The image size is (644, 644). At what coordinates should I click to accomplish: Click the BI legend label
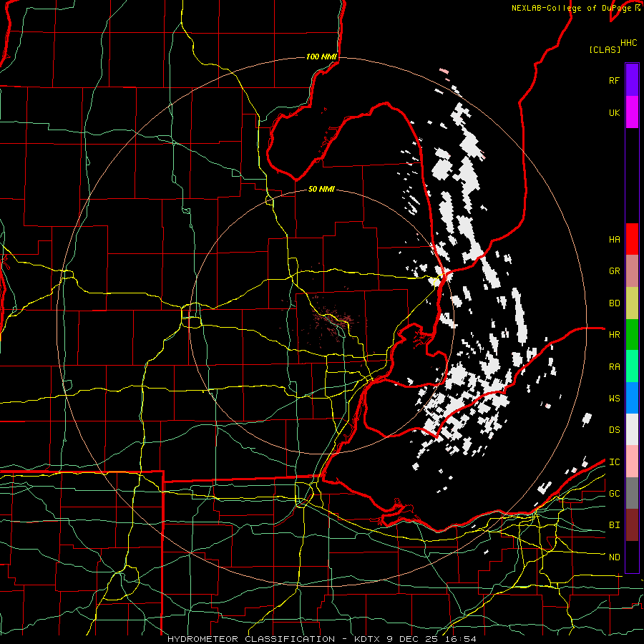click(614, 525)
